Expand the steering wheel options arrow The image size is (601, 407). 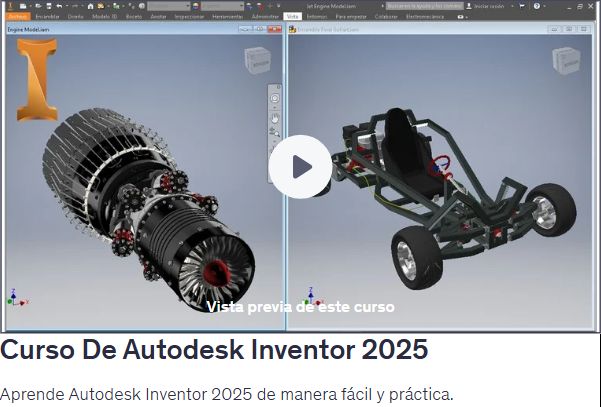(275, 108)
